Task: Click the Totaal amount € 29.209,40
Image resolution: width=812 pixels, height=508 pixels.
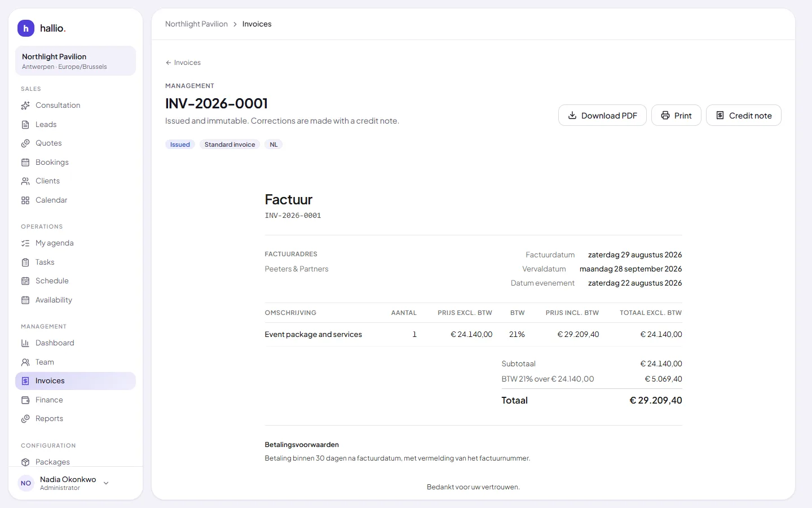Action: [656, 400]
